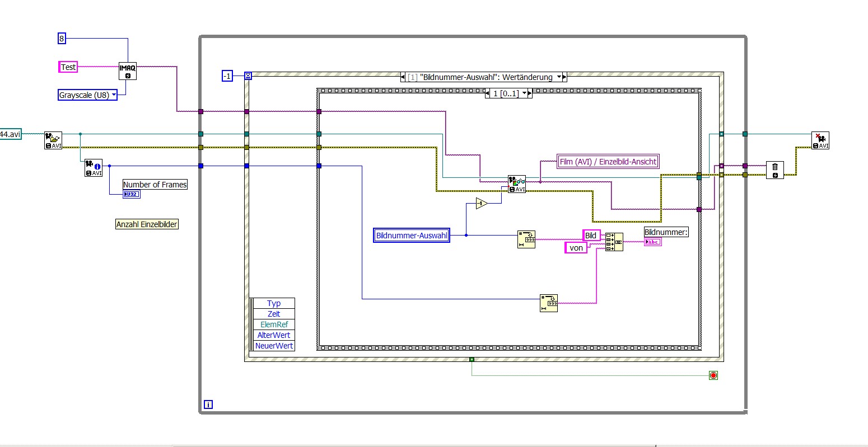This screenshot has width=868, height=447.
Task: Click the AVI Close node icon
Action: click(x=820, y=140)
